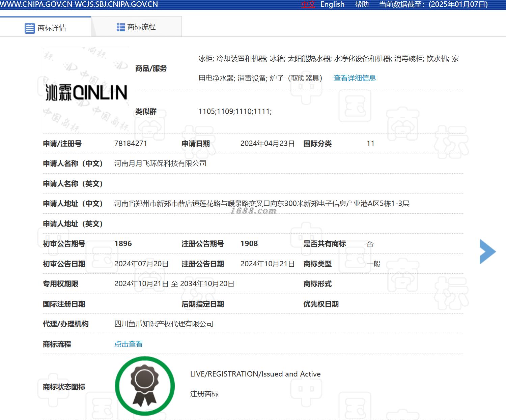Click the 商标形式 label

click(x=317, y=284)
